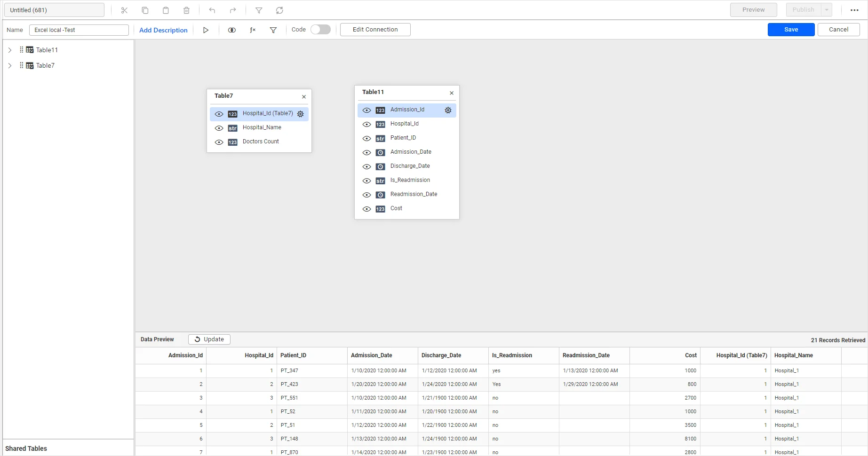
Task: Open settings gear for Admission_Id column
Action: 448,110
